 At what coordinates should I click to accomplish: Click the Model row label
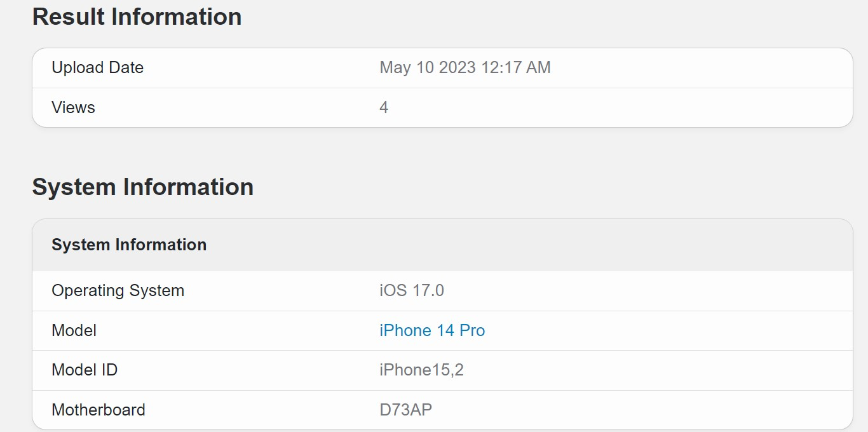(x=74, y=330)
